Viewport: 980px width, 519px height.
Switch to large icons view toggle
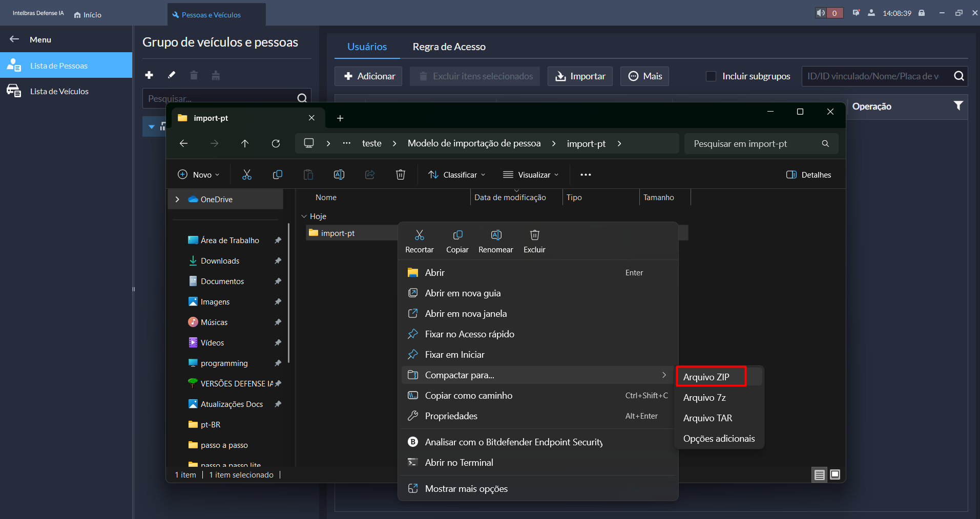point(835,474)
